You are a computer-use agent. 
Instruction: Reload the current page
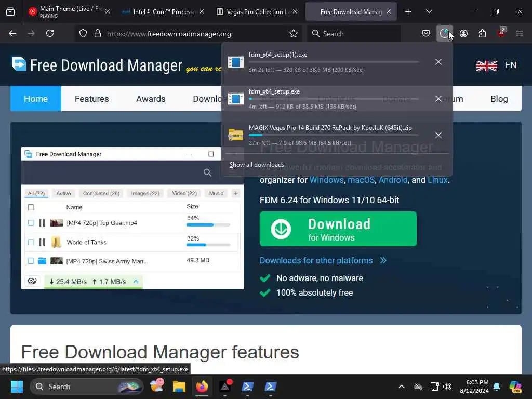pyautogui.click(x=50, y=34)
